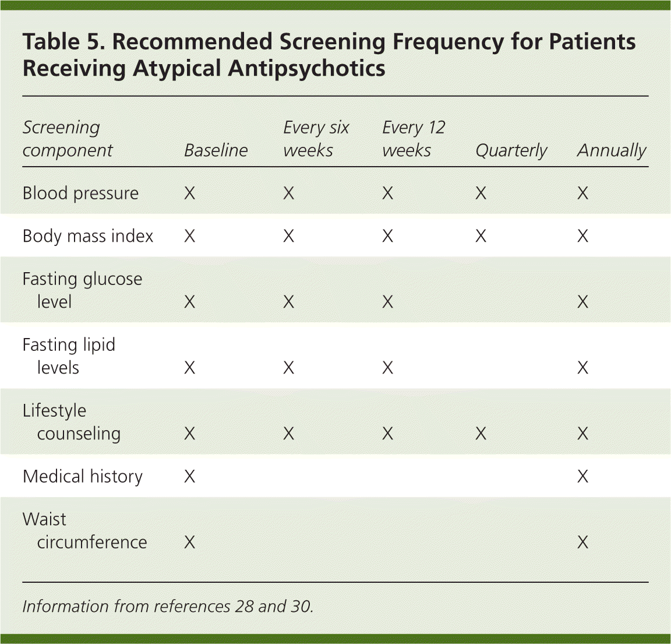Select the Fasting glucose level label

tap(82, 290)
